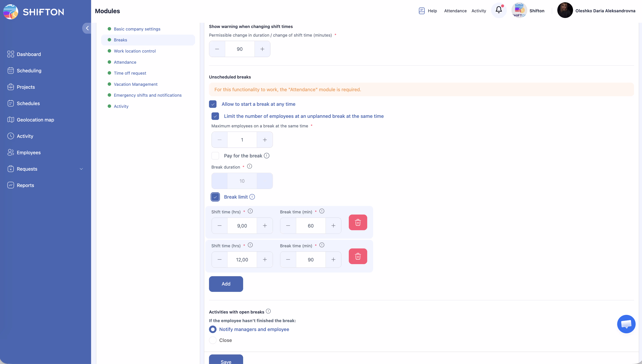Go to Vacation Management module settings
The height and width of the screenshot is (364, 642).
click(x=135, y=84)
